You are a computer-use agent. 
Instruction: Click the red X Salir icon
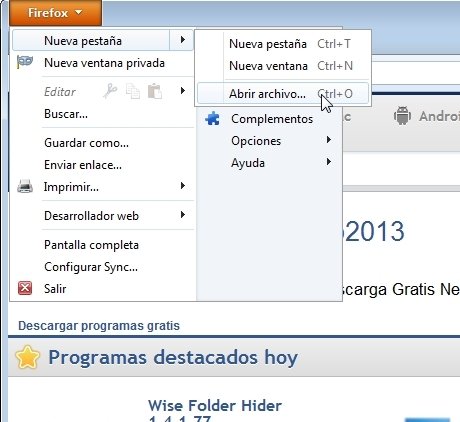pyautogui.click(x=25, y=288)
